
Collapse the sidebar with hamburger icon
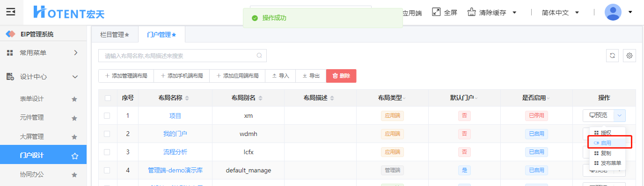point(10,12)
